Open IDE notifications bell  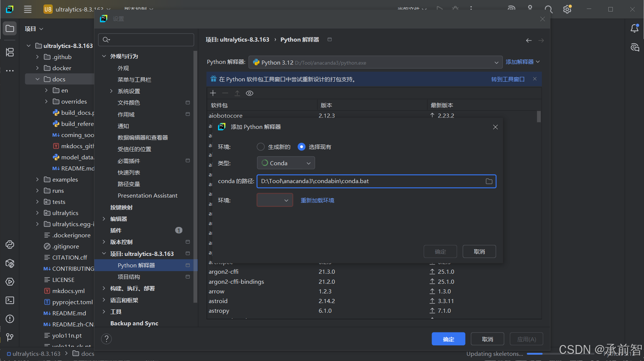tap(635, 29)
